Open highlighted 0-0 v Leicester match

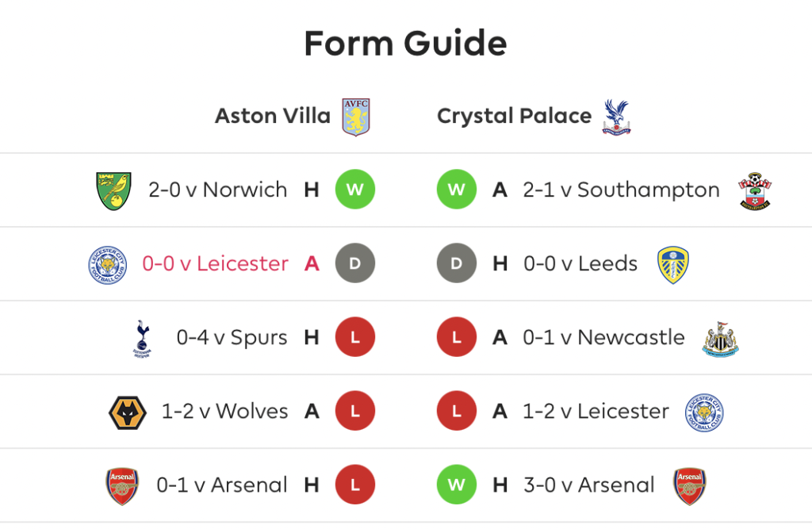(216, 264)
